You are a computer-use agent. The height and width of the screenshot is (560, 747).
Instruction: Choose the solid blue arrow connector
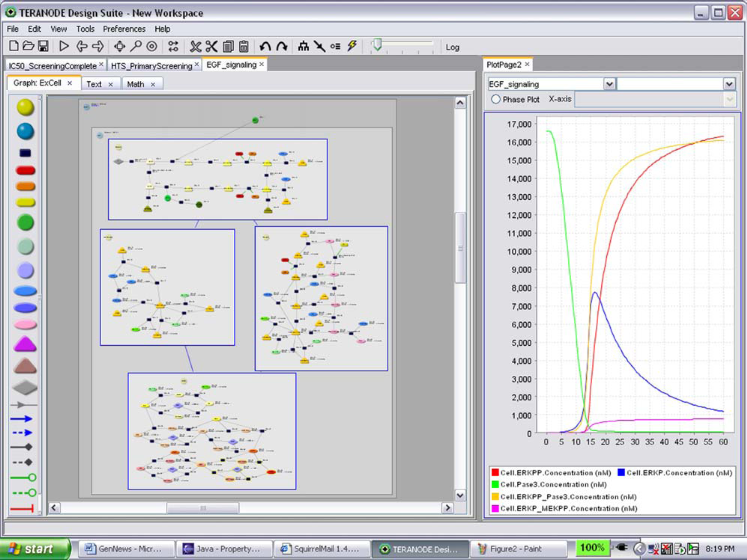point(21,419)
